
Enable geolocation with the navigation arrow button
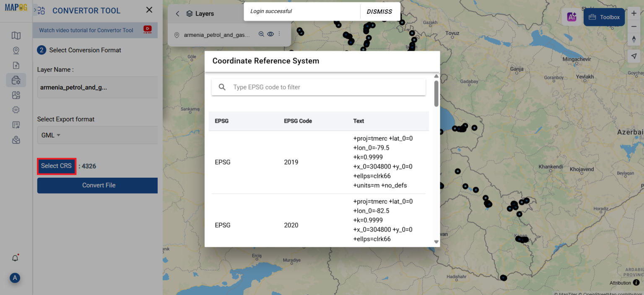pos(634,56)
